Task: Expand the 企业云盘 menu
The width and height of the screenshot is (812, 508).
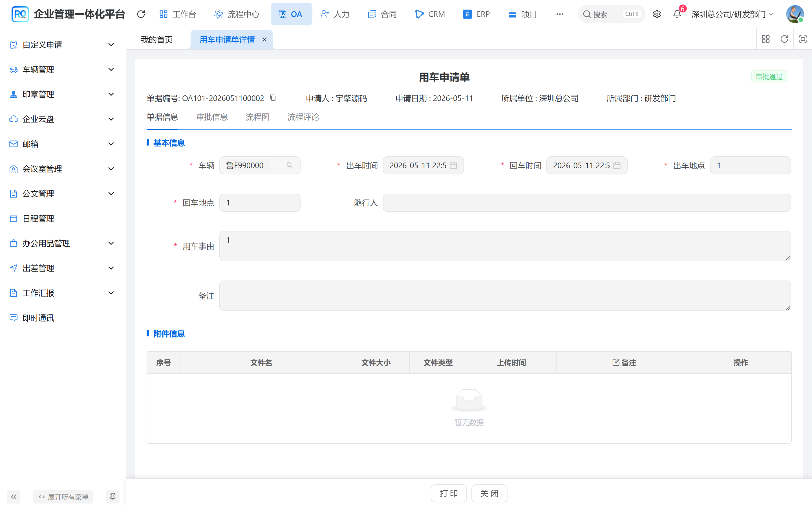Action: (63, 119)
